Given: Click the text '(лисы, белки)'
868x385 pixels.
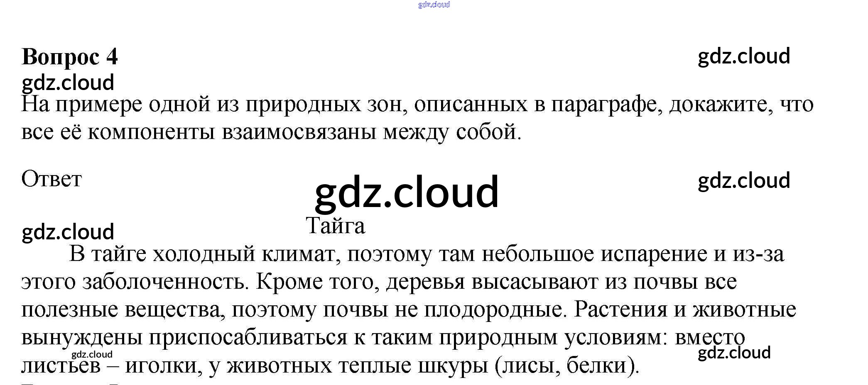Looking at the screenshot, I should 567,366.
